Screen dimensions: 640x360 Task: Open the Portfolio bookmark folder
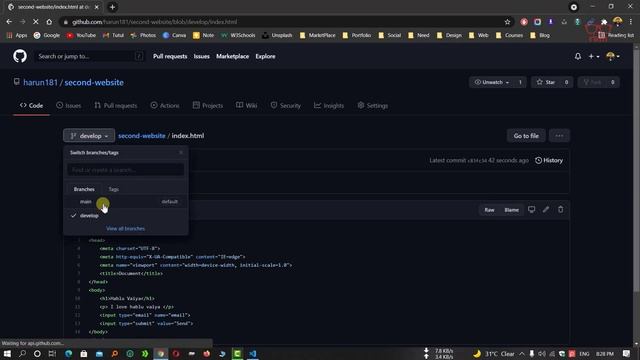point(357,36)
